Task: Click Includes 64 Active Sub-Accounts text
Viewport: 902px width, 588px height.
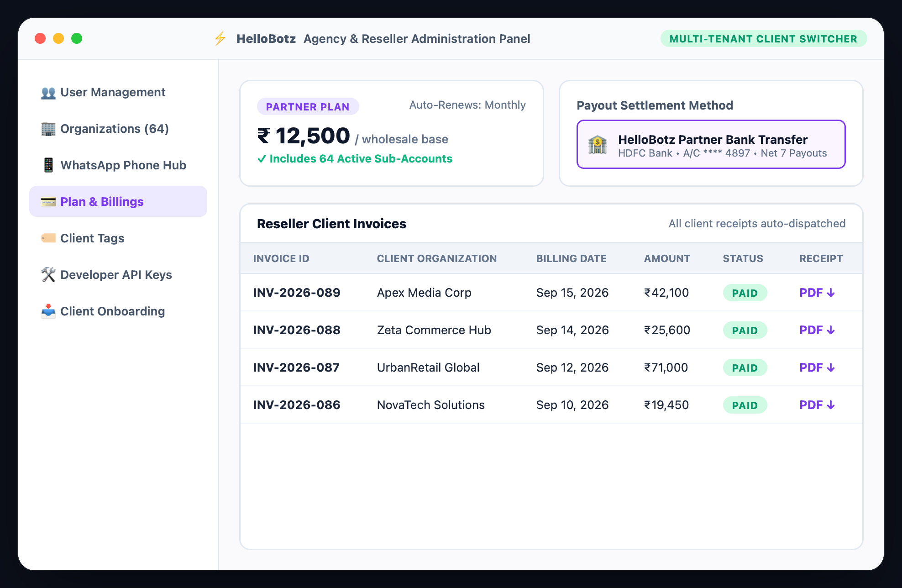Action: point(355,159)
